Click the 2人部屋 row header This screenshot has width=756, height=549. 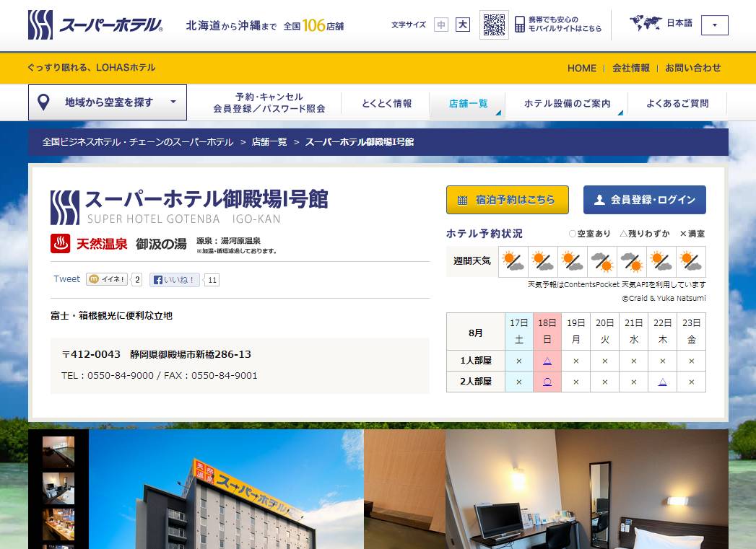(475, 382)
